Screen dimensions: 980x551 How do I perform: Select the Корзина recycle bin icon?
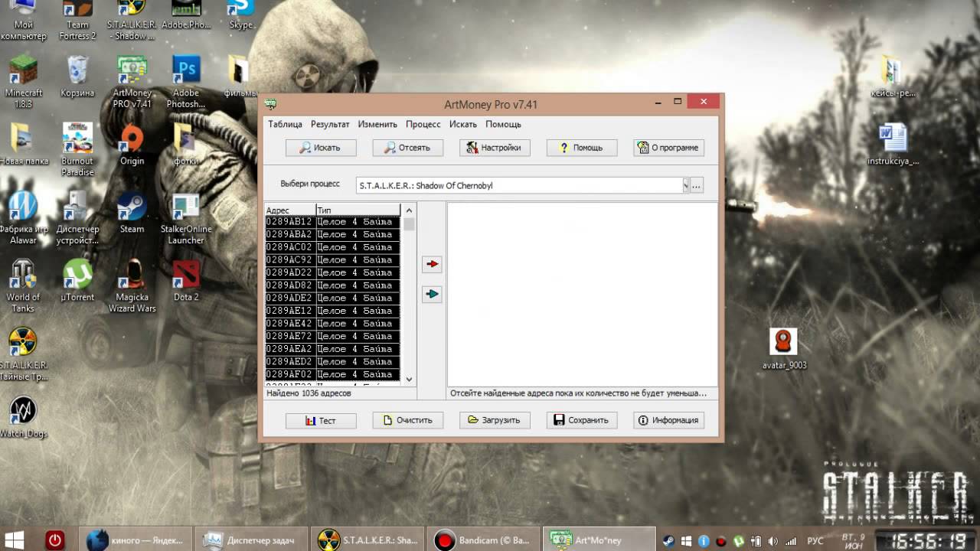point(77,77)
